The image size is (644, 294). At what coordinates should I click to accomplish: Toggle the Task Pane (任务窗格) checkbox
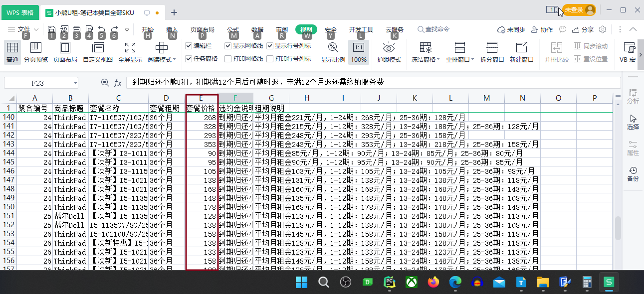point(189,59)
